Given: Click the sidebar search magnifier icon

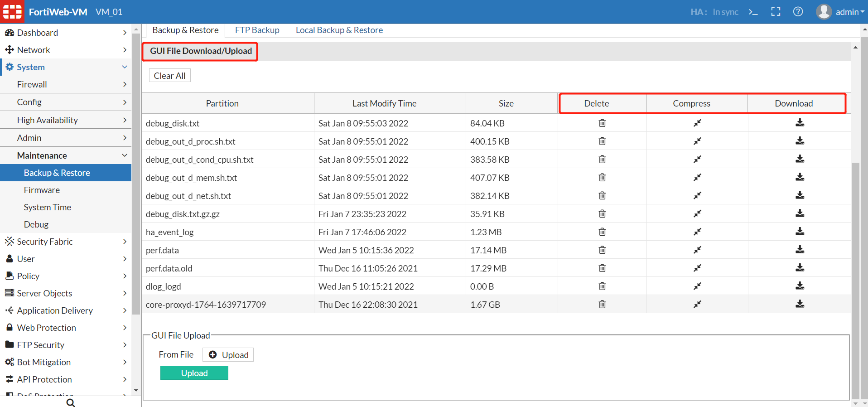Looking at the screenshot, I should pos(71,402).
